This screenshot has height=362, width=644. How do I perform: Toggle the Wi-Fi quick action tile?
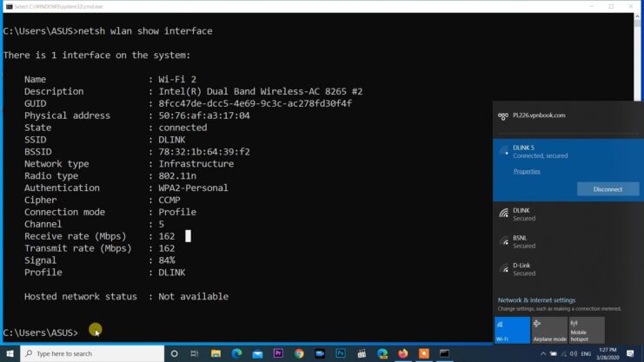pos(512,330)
